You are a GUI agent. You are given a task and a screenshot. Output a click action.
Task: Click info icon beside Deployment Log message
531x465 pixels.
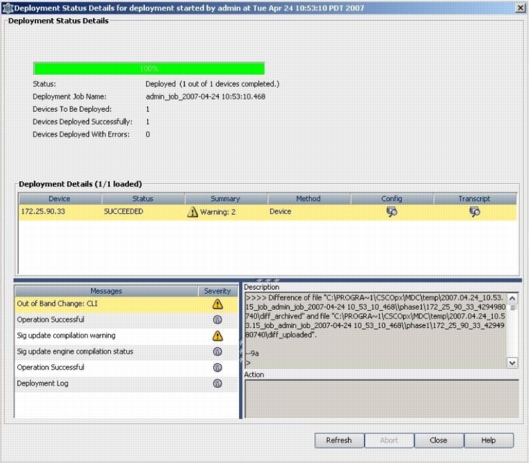coord(217,383)
